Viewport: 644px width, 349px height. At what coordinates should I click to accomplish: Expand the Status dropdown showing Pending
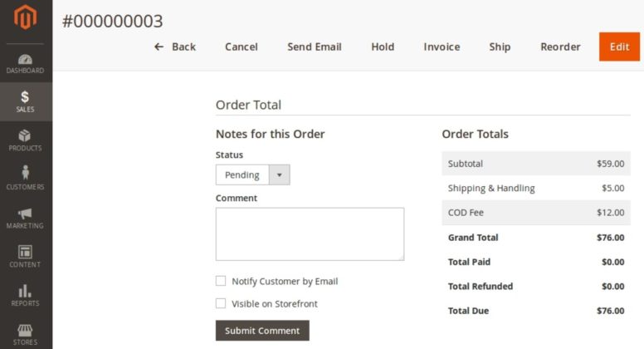pos(243,174)
